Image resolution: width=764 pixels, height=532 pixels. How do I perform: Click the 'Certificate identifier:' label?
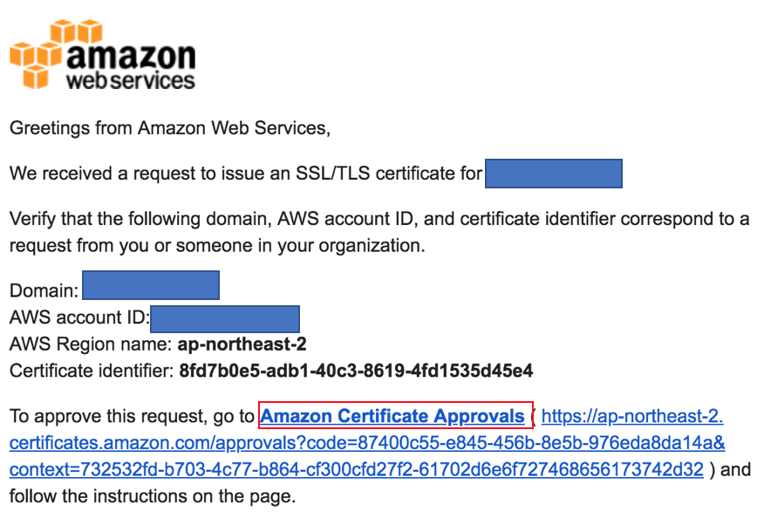click(92, 371)
